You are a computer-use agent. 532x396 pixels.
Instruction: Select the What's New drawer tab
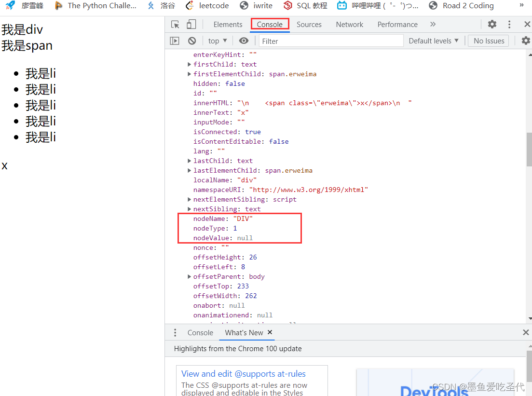click(244, 332)
